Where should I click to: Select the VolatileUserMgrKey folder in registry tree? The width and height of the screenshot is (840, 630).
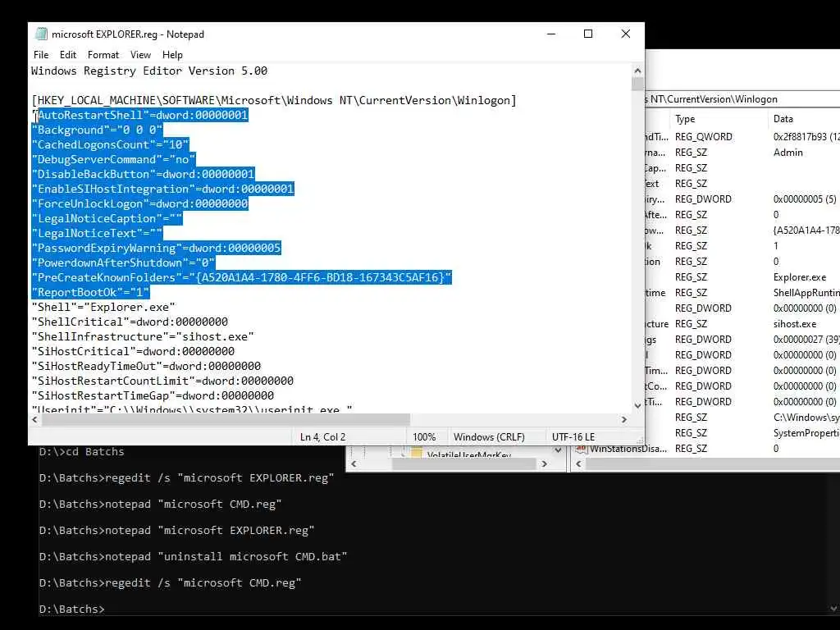point(468,454)
